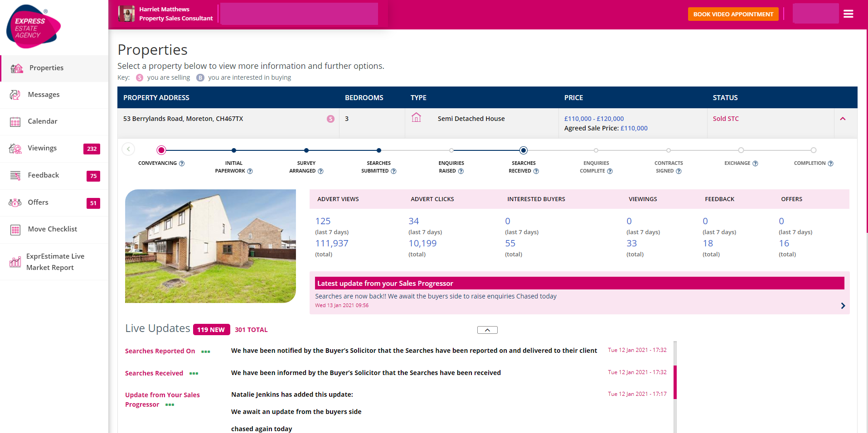Open help icon next to Searches Submitted
This screenshot has width=868, height=433.
click(393, 171)
